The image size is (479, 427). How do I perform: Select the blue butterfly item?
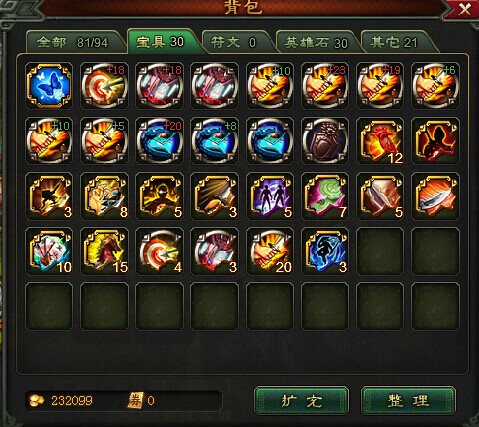click(49, 86)
